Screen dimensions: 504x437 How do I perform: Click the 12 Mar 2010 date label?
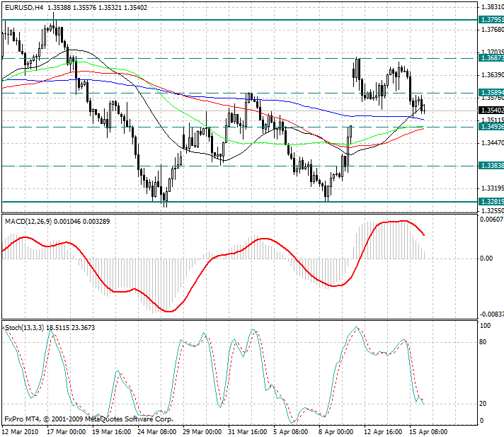20,431
